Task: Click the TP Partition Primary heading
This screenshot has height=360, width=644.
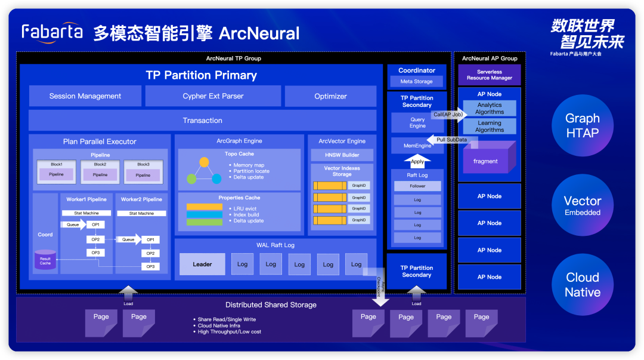Action: point(202,75)
